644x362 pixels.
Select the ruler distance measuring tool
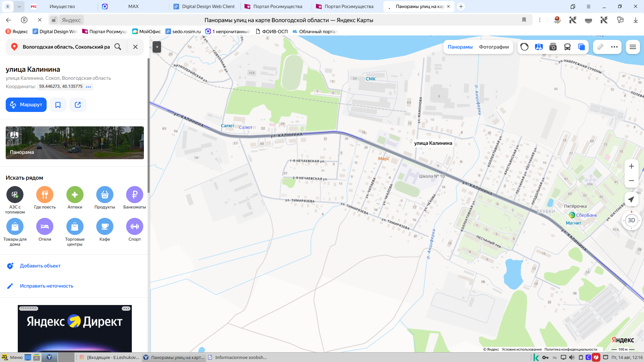click(600, 47)
